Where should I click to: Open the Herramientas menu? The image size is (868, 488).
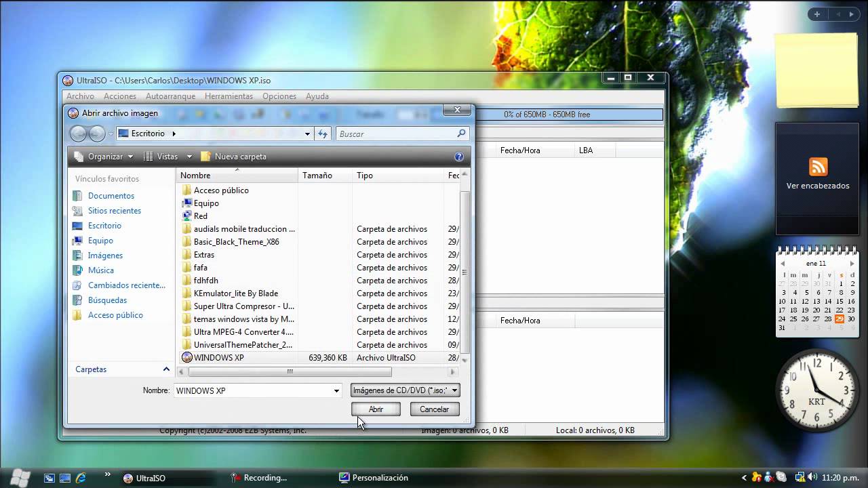coord(229,96)
